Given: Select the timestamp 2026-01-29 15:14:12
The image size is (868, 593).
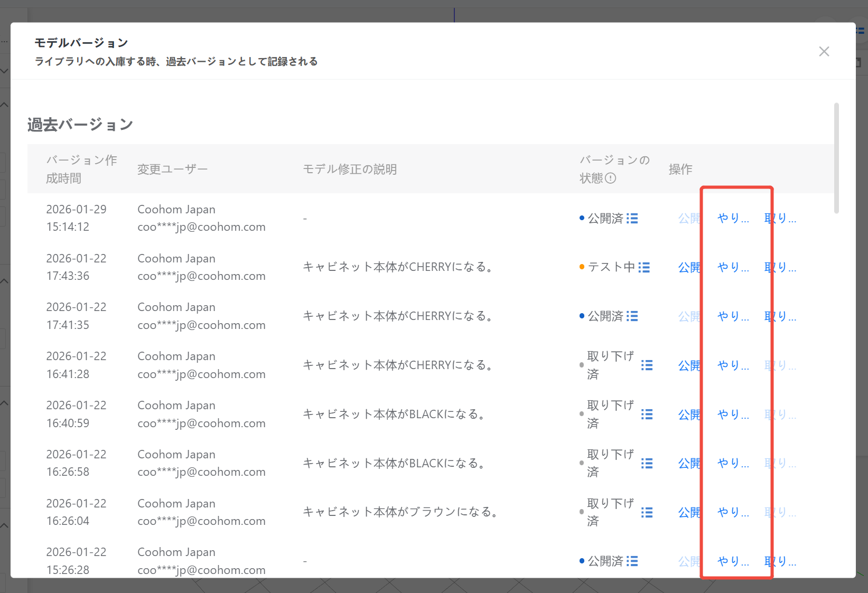Looking at the screenshot, I should pyautogui.click(x=76, y=218).
